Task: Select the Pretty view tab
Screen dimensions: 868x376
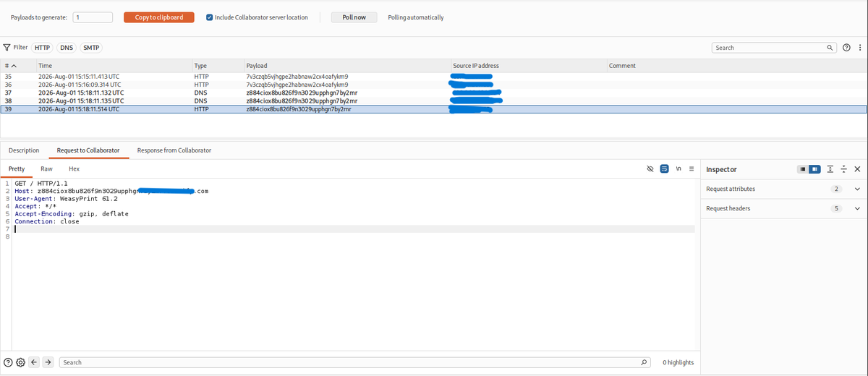Action: click(x=16, y=168)
